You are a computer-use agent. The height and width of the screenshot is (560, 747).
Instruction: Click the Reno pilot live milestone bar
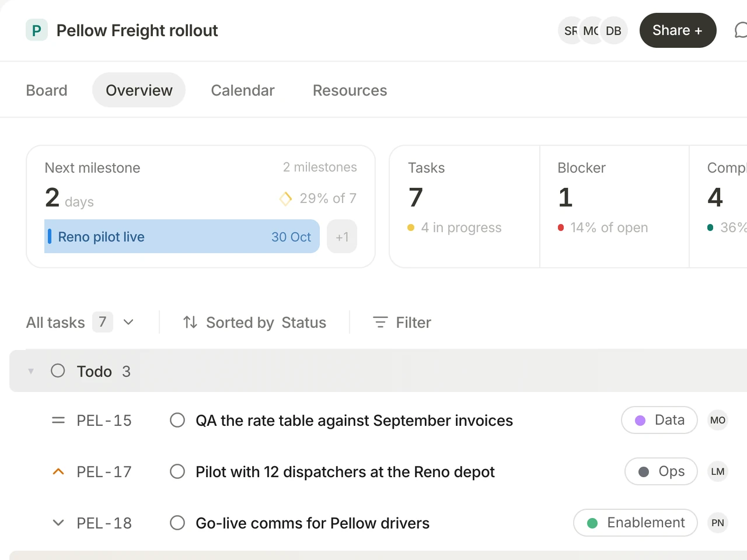182,236
